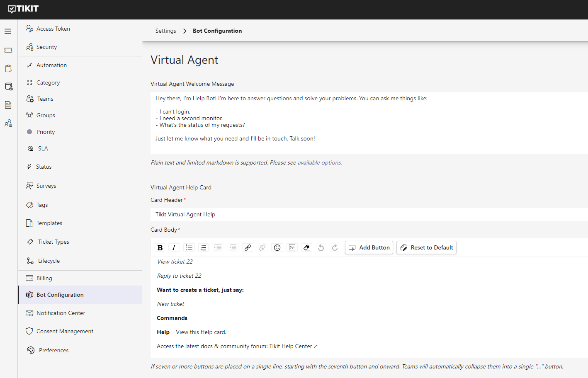588x378 pixels.
Task: Click the 'Want to create a ticket' line
Action: point(200,290)
